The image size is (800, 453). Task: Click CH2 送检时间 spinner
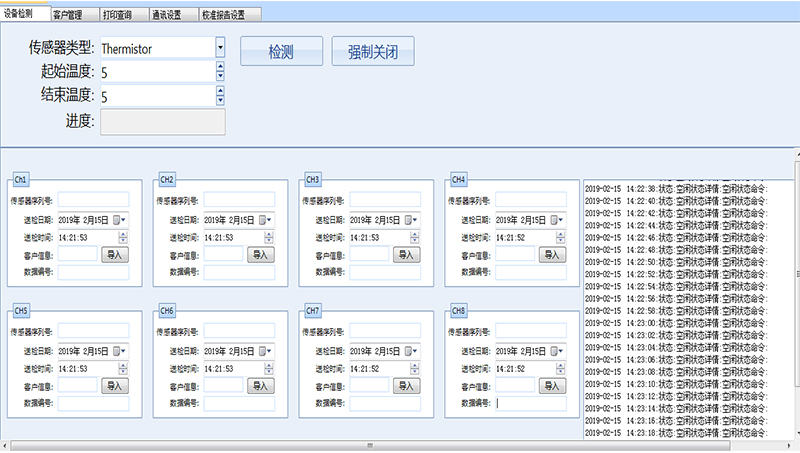[269, 237]
